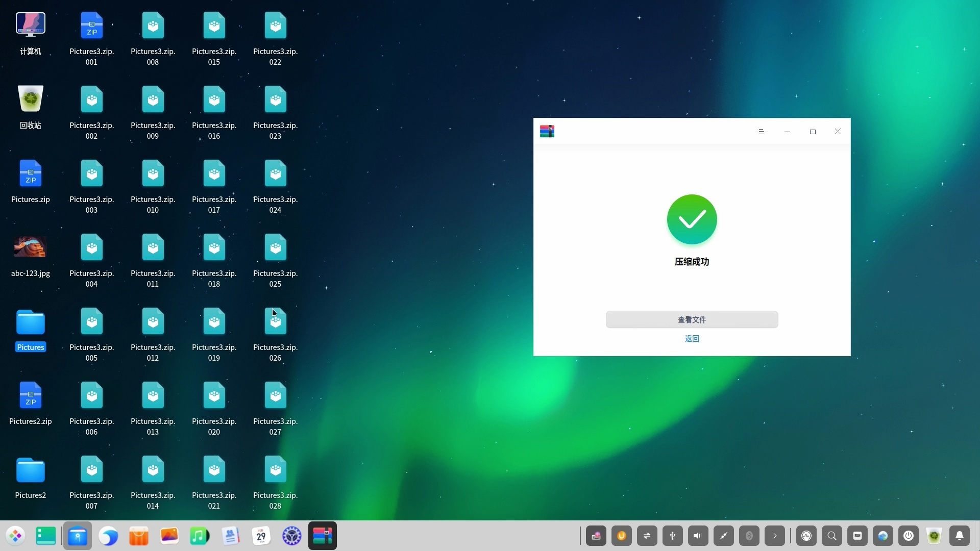Click the network transfer arrows tray icon
980x551 pixels.
tap(647, 536)
